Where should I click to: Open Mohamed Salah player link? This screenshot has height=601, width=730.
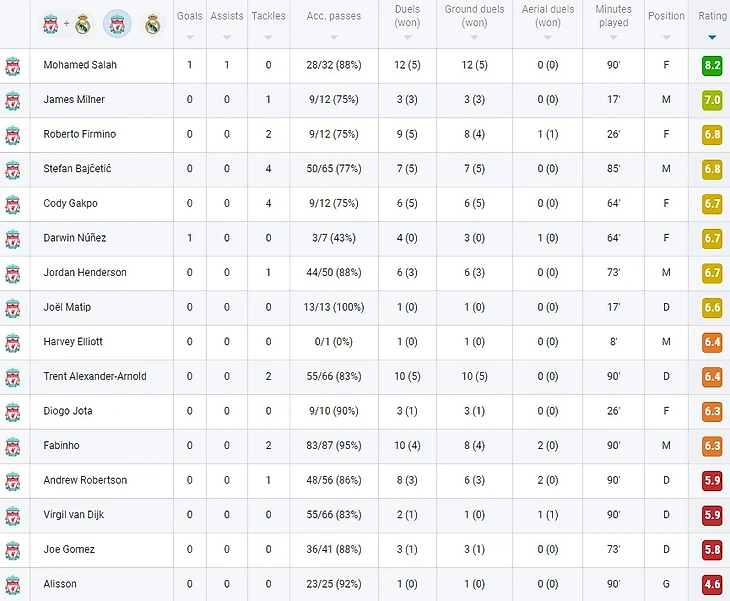click(80, 65)
